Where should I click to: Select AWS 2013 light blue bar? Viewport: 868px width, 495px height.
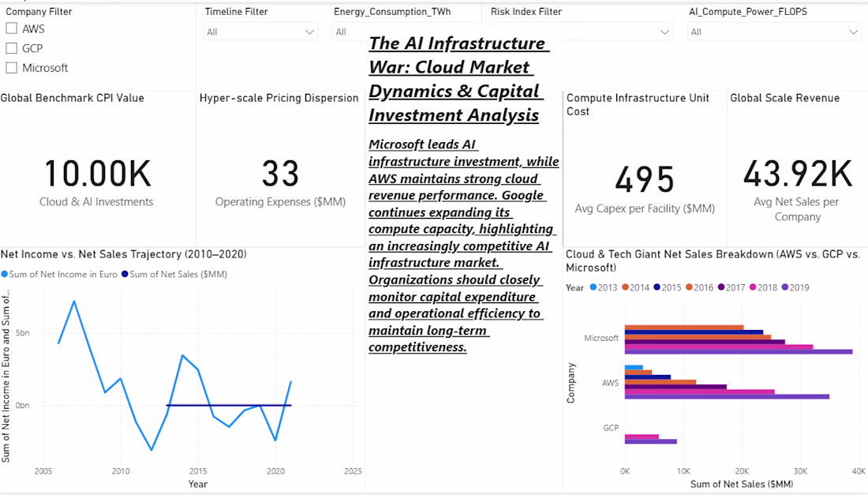click(634, 368)
